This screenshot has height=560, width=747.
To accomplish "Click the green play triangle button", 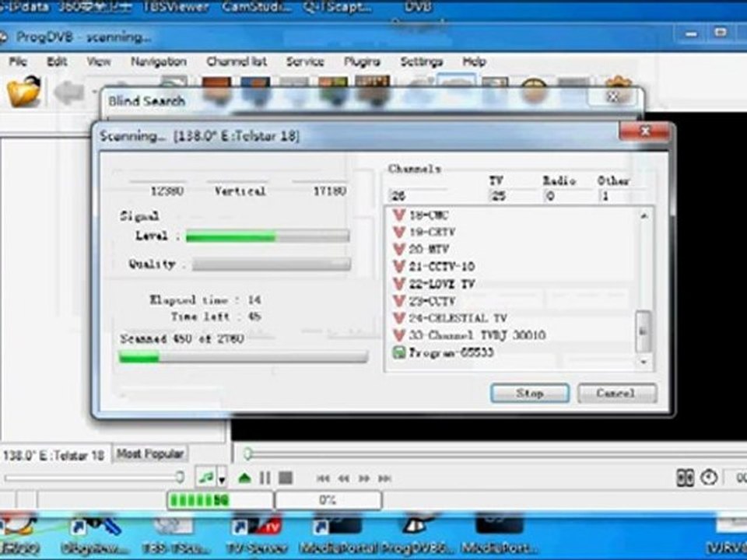I will pos(244,478).
